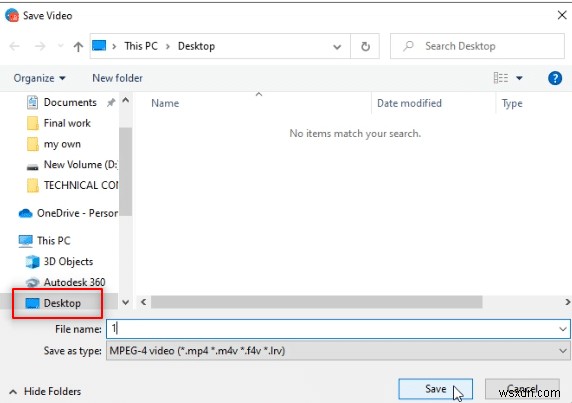Click the PC icon in address bar
Screen dimensions: 572x403
pyautogui.click(x=99, y=46)
